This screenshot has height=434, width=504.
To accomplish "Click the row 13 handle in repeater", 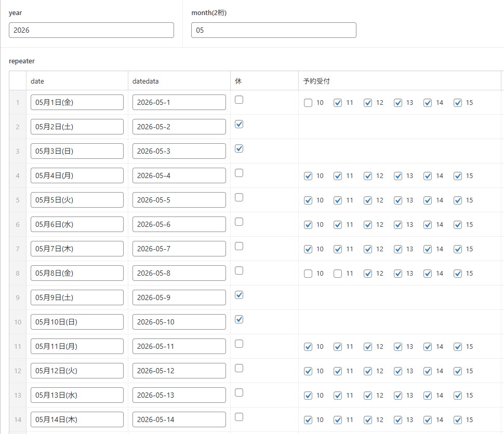I will [17, 395].
